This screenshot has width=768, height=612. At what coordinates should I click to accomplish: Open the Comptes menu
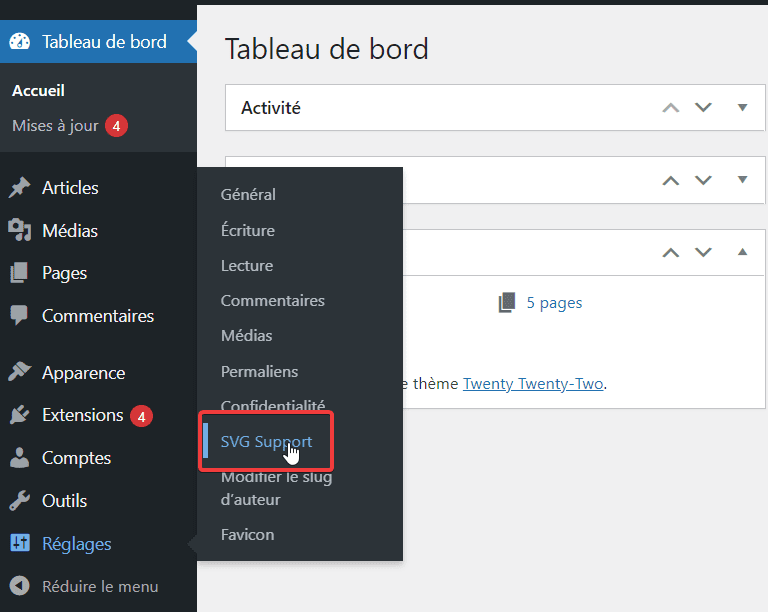pyautogui.click(x=76, y=458)
